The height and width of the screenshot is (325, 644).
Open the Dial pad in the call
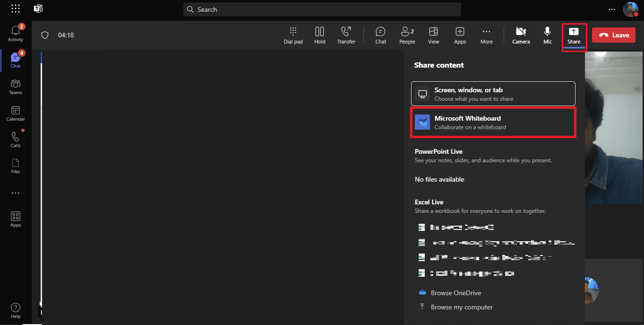click(293, 35)
